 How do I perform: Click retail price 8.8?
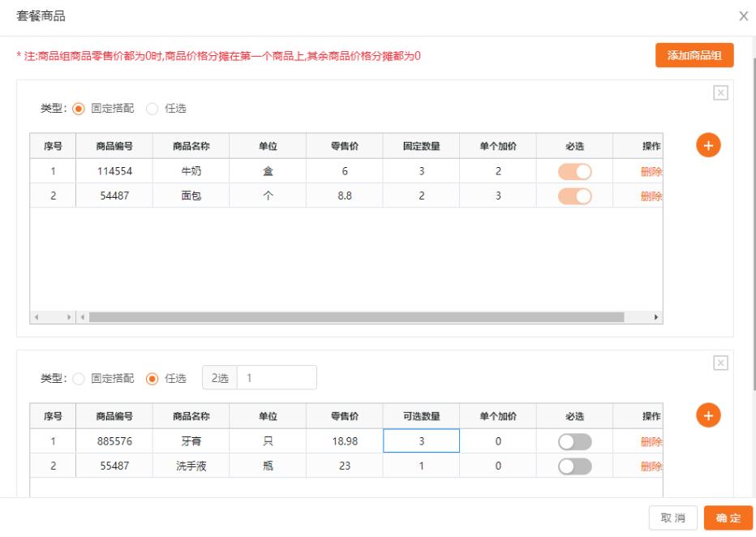(345, 195)
